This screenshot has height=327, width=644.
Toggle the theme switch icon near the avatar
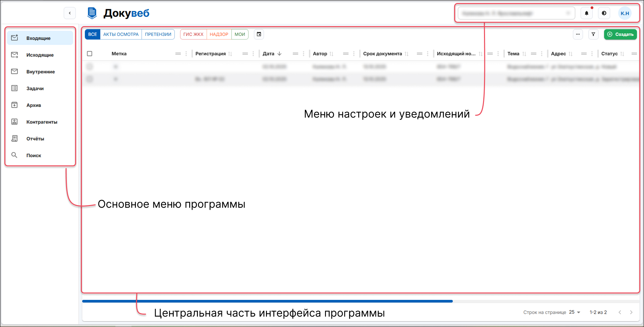604,13
